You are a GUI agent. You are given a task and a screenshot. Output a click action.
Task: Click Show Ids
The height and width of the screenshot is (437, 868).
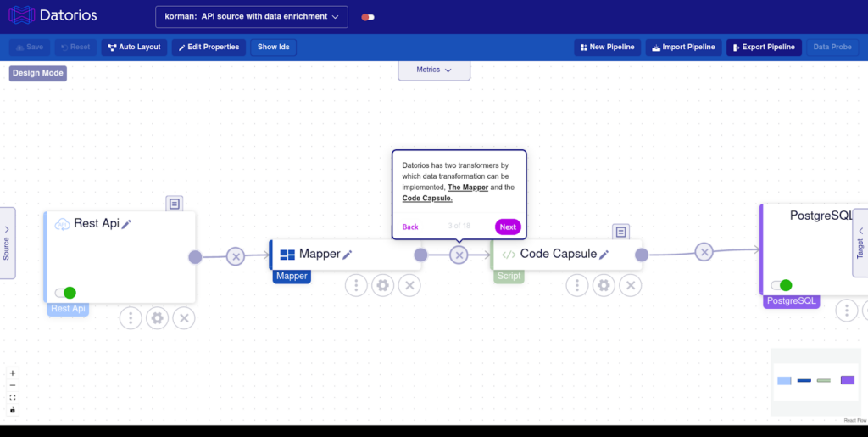tap(274, 47)
